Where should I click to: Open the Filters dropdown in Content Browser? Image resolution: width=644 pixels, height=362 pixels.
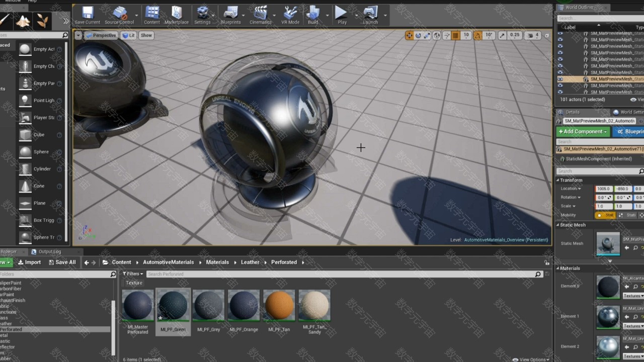click(x=133, y=274)
